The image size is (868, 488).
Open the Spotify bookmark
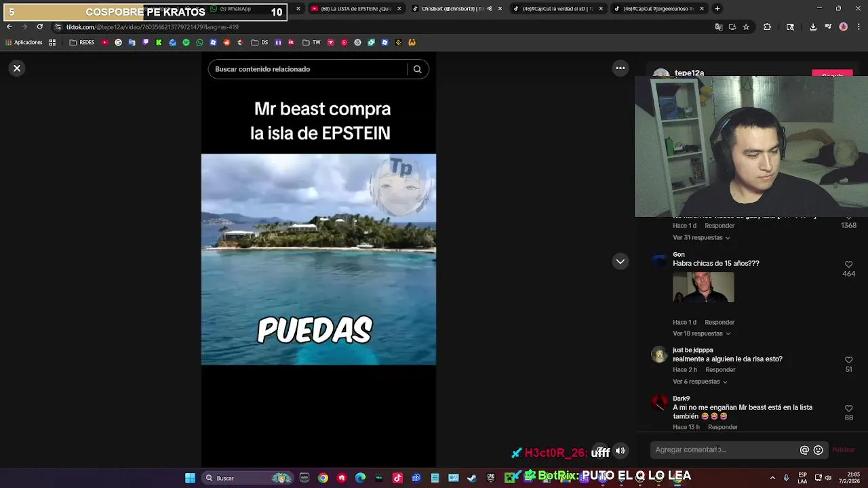tap(186, 43)
